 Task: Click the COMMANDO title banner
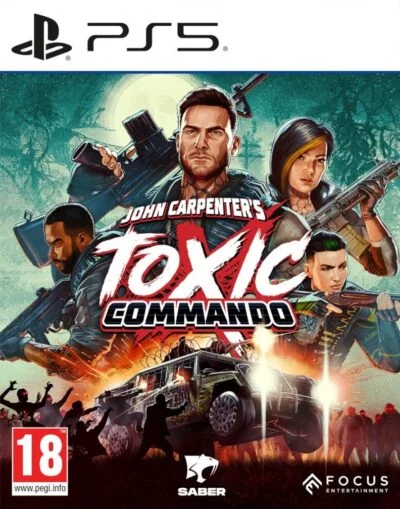click(198, 314)
